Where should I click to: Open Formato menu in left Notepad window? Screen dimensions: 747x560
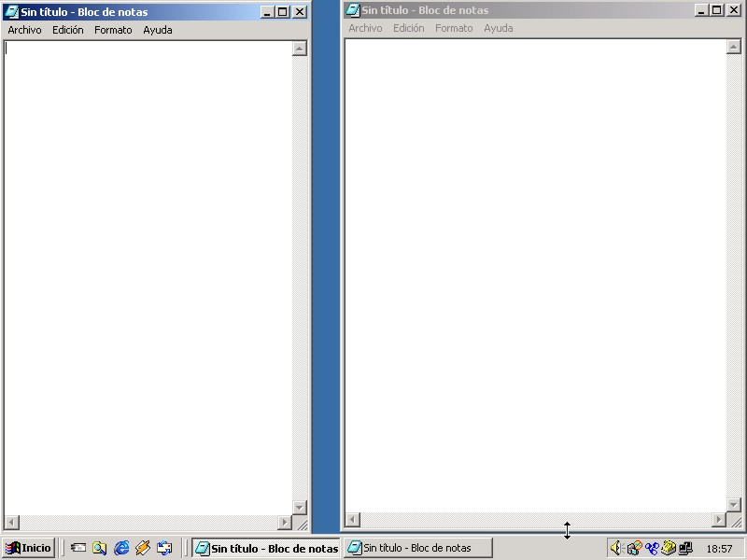(113, 30)
